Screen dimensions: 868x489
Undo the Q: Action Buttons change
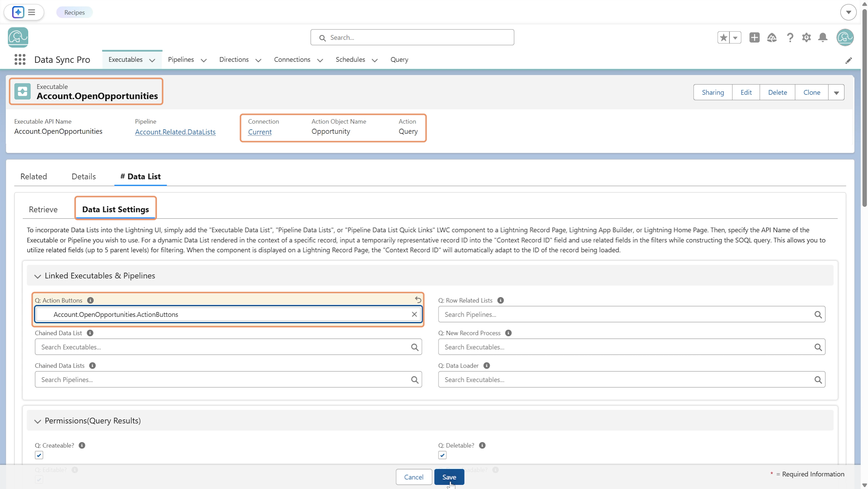pyautogui.click(x=418, y=299)
